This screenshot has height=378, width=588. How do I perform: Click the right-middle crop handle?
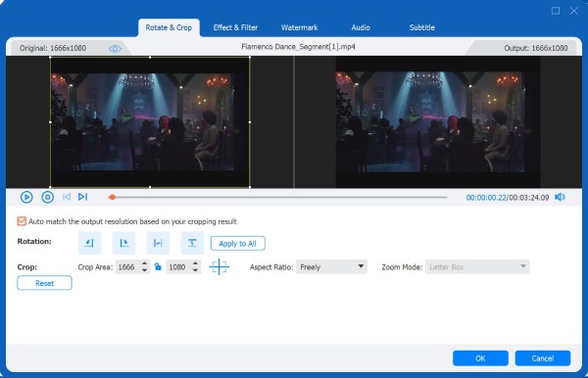[250, 122]
